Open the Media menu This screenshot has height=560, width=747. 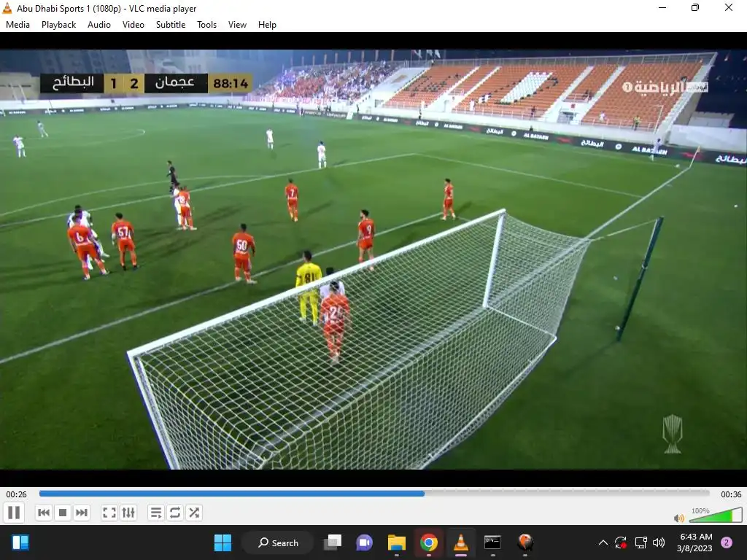pos(18,25)
